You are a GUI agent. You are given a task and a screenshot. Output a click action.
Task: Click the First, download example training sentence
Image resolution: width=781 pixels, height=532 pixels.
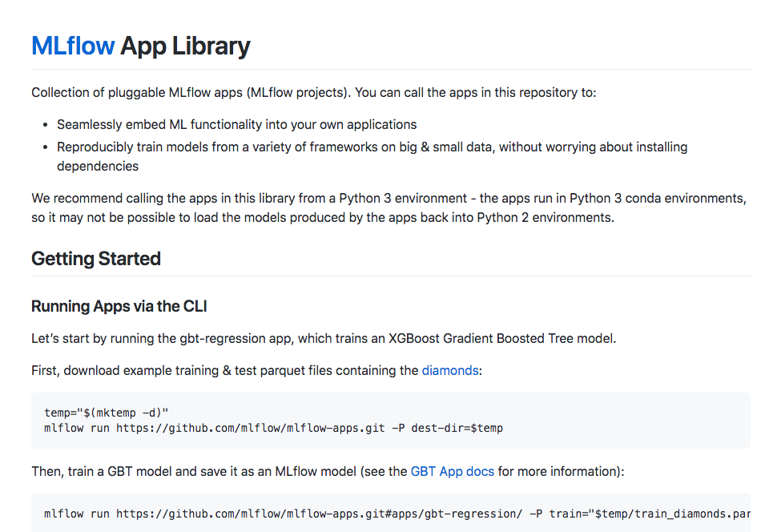tap(225, 370)
